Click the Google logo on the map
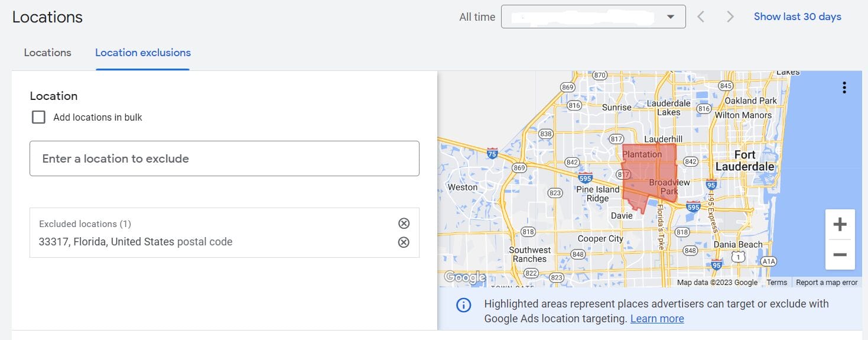868x340 pixels. tap(464, 277)
